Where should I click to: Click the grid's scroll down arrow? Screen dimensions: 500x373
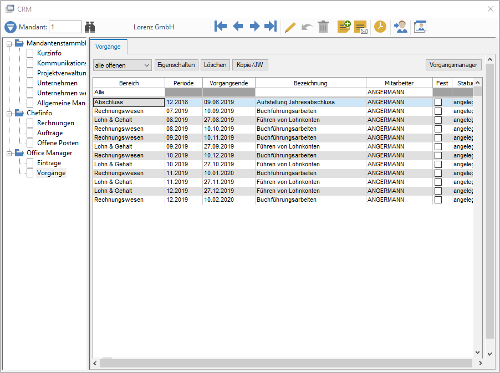tap(477, 352)
